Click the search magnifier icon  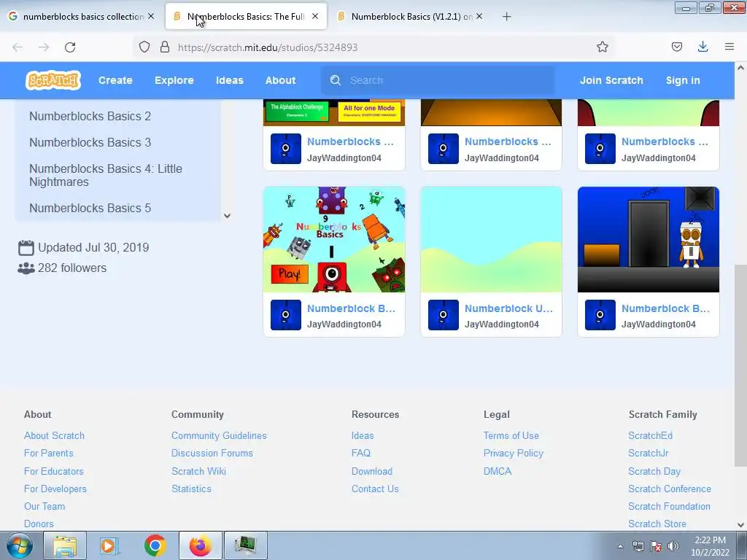coord(336,80)
